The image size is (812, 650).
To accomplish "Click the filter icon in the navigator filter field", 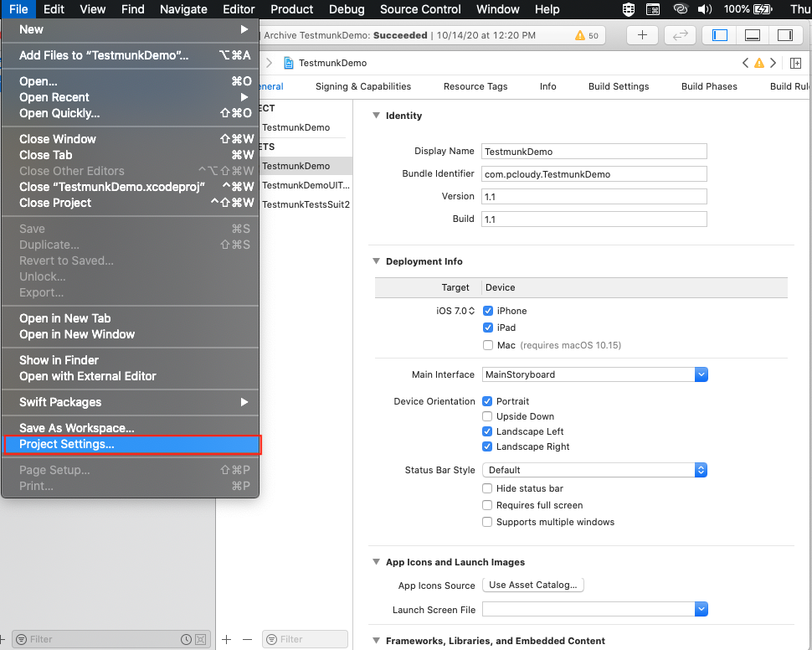I will click(x=21, y=639).
